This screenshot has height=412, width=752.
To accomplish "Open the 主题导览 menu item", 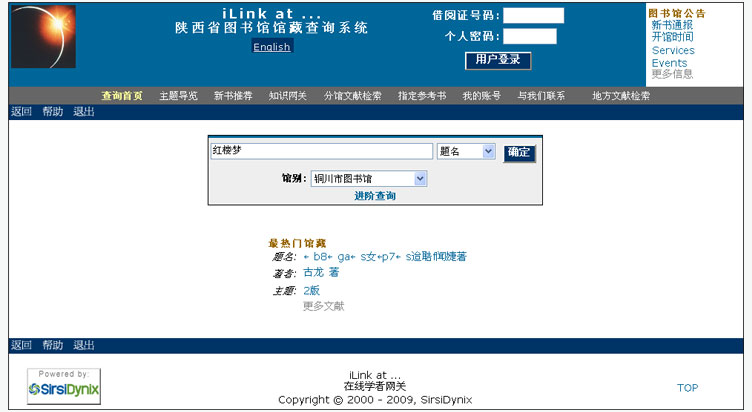I will (178, 96).
